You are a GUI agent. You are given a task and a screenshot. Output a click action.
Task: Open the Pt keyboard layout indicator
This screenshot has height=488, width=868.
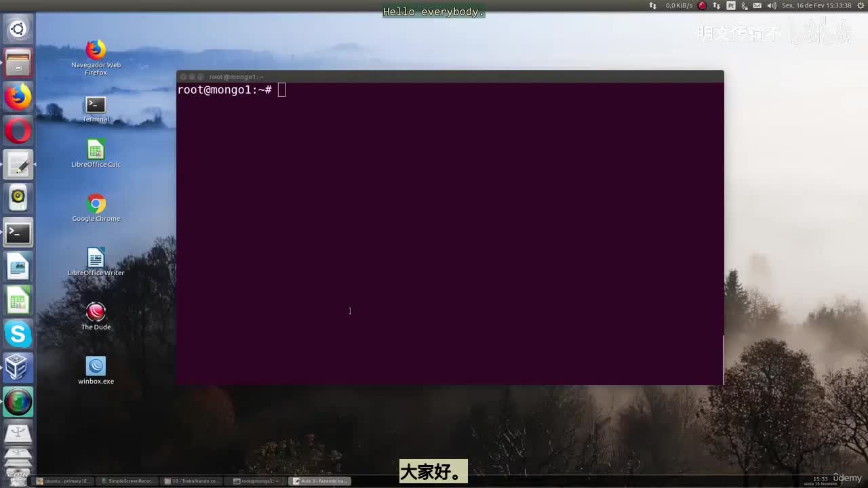(731, 5)
